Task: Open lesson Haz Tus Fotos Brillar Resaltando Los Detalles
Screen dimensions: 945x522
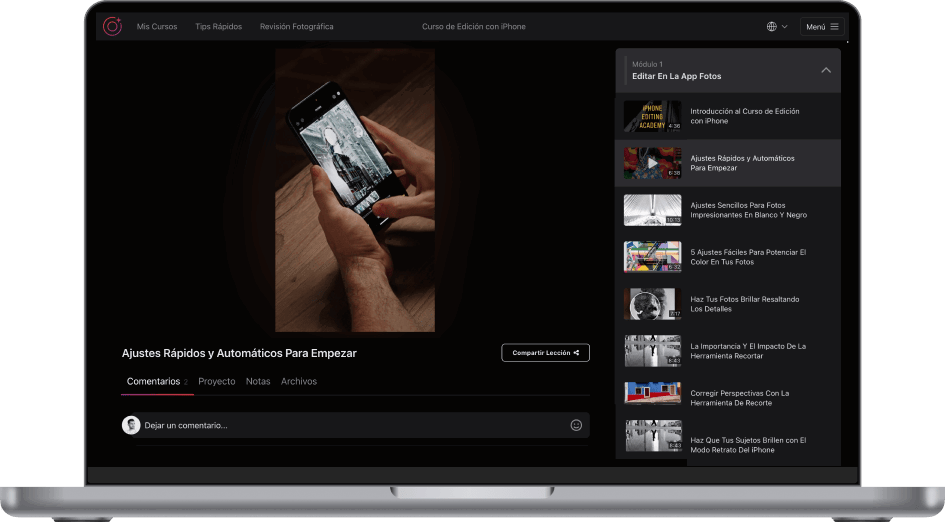Action: tap(728, 304)
